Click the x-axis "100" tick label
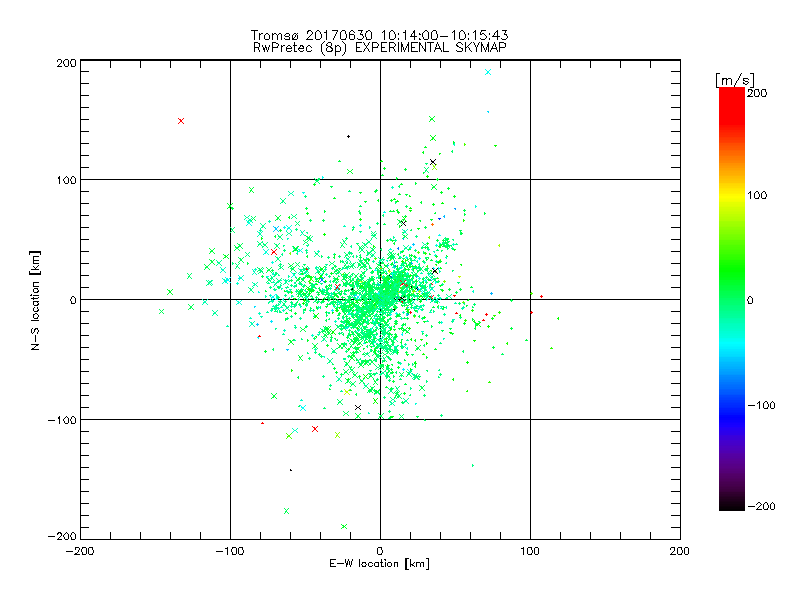Screen dimensions: 800x600 coord(530,552)
